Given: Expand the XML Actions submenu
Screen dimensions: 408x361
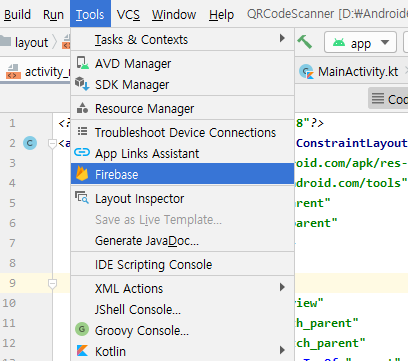Looking at the screenshot, I should (182, 288).
